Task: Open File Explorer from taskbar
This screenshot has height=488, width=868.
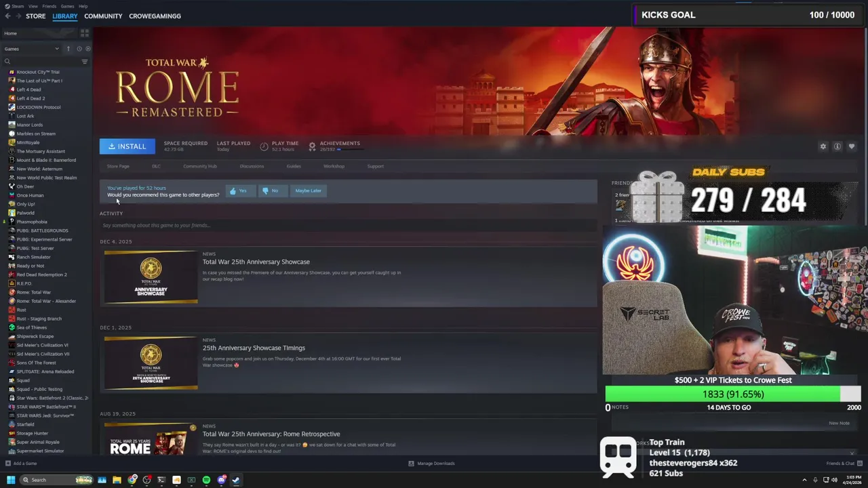Action: (x=117, y=480)
